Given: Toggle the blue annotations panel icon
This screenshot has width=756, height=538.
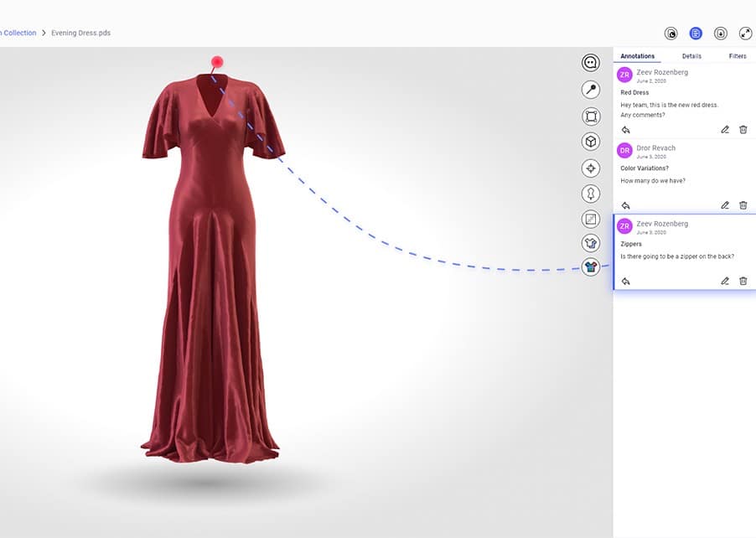Looking at the screenshot, I should (696, 34).
